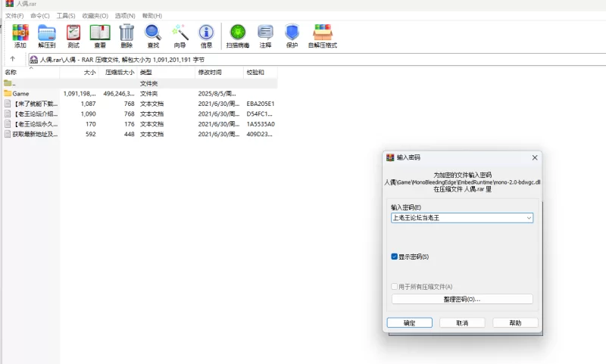This screenshot has height=364, width=606.
Task: Click the Cancel (取消) button
Action: pos(462,322)
